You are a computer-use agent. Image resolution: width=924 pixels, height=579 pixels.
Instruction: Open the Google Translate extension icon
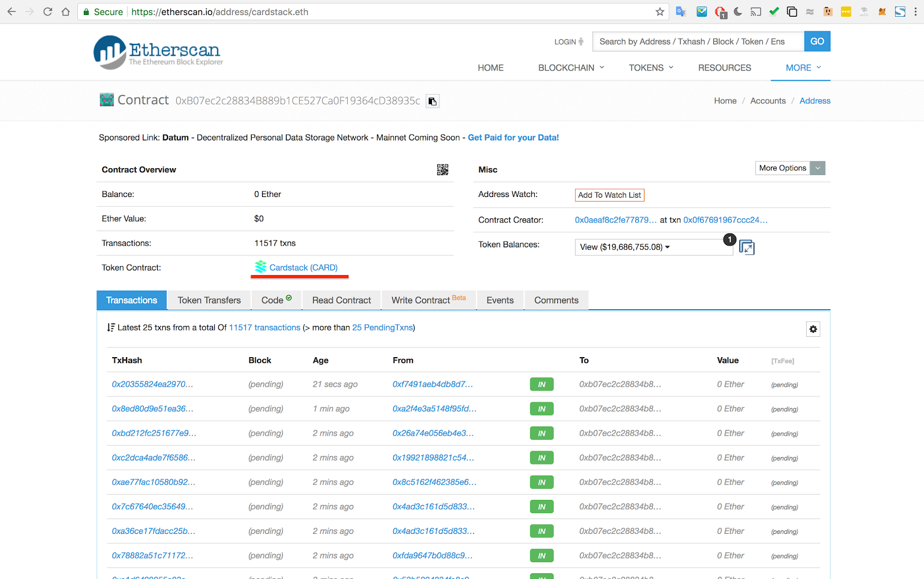681,12
